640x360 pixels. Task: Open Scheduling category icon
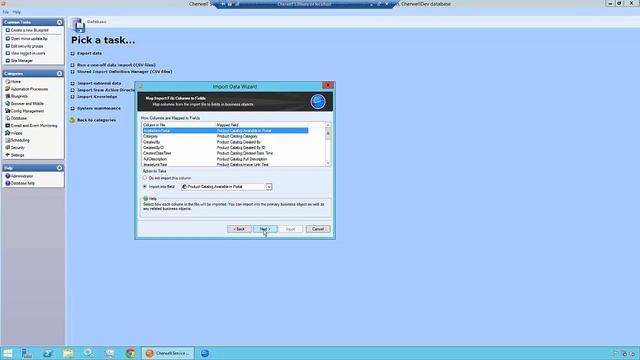7,140
